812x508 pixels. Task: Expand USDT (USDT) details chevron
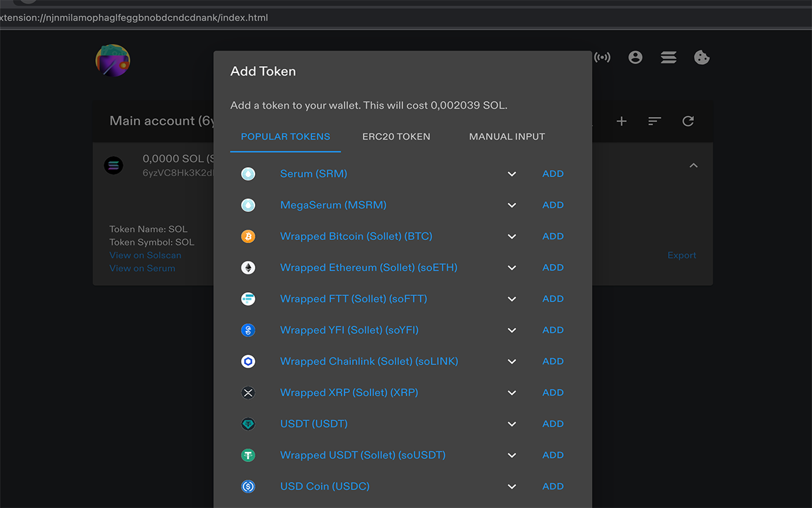[x=512, y=424]
